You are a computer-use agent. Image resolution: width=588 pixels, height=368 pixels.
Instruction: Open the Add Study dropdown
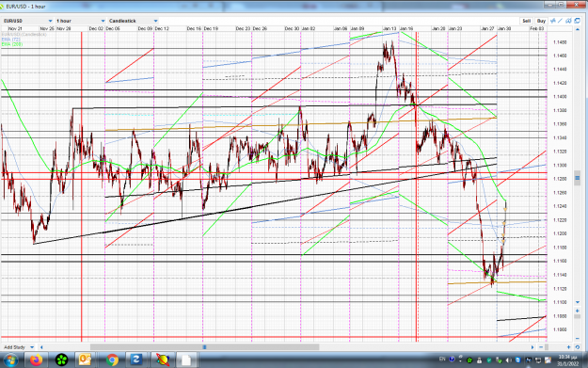[x=19, y=347]
